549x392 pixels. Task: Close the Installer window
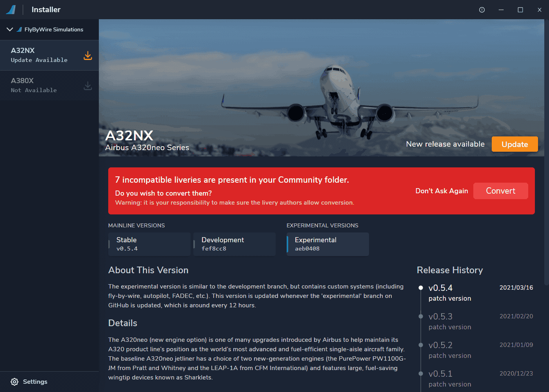(540, 10)
